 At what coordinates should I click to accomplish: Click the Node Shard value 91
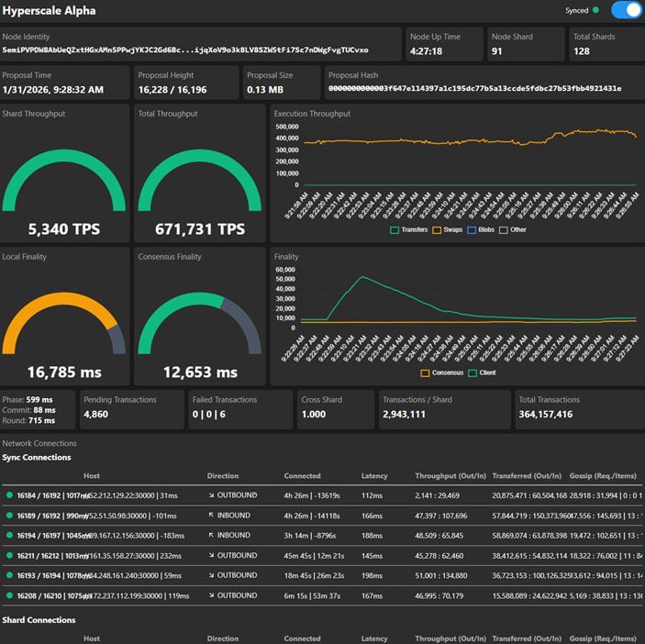pos(497,51)
